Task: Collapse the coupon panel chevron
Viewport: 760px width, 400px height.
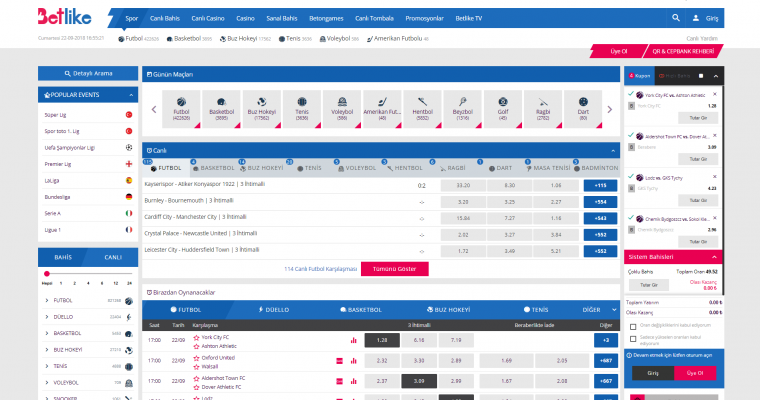Action: [715, 76]
